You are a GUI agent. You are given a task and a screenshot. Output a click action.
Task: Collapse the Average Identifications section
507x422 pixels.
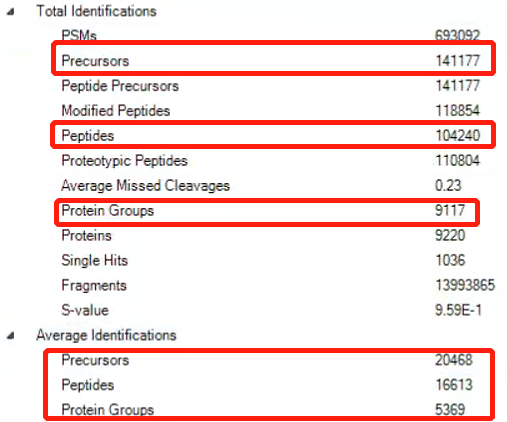pyautogui.click(x=11, y=335)
